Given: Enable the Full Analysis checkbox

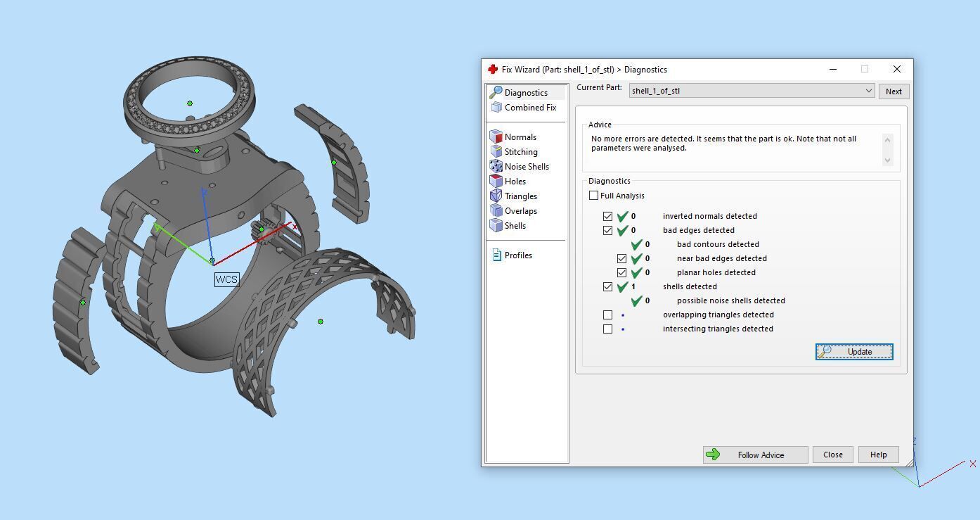Looking at the screenshot, I should pyautogui.click(x=594, y=196).
